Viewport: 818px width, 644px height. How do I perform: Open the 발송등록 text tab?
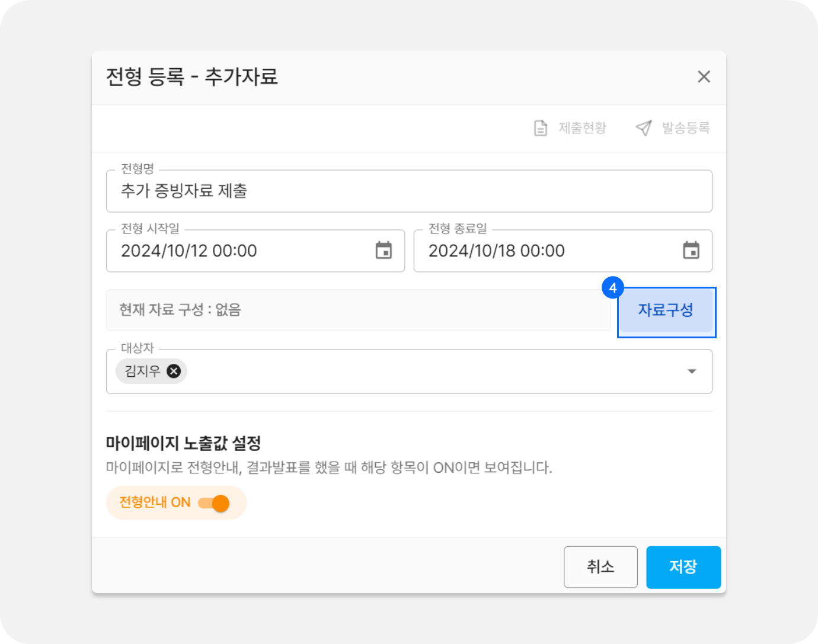(x=685, y=128)
